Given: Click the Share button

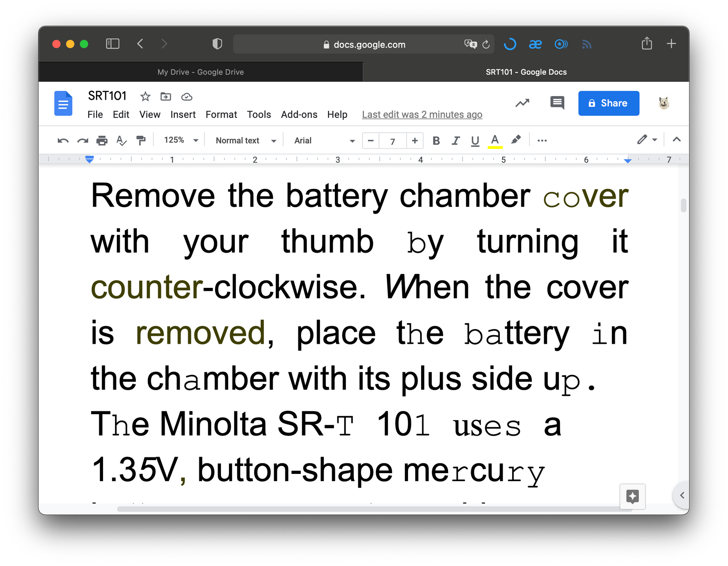Looking at the screenshot, I should click(609, 103).
